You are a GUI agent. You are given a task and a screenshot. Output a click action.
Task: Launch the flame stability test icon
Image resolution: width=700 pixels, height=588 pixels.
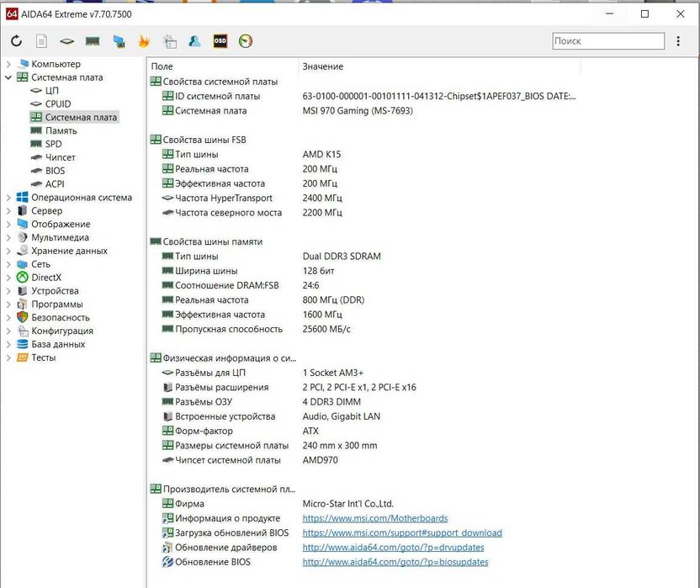click(144, 41)
